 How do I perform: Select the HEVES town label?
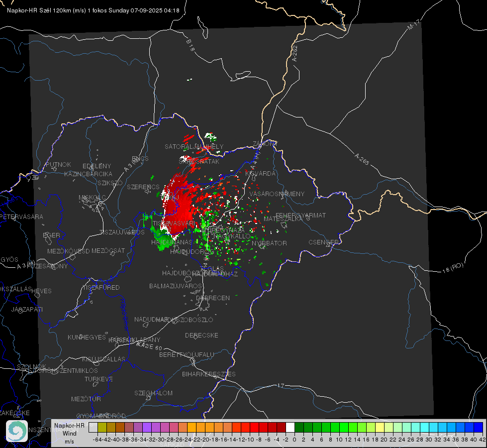tap(41, 291)
